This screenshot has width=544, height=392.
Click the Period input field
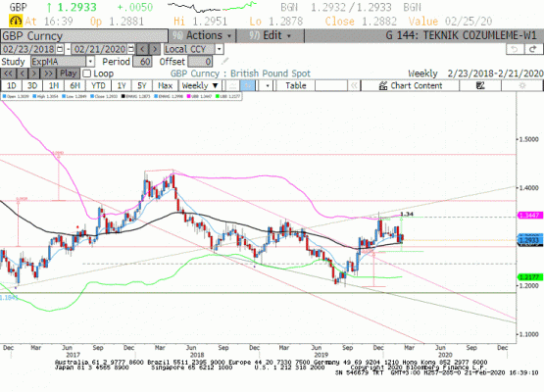[x=142, y=62]
